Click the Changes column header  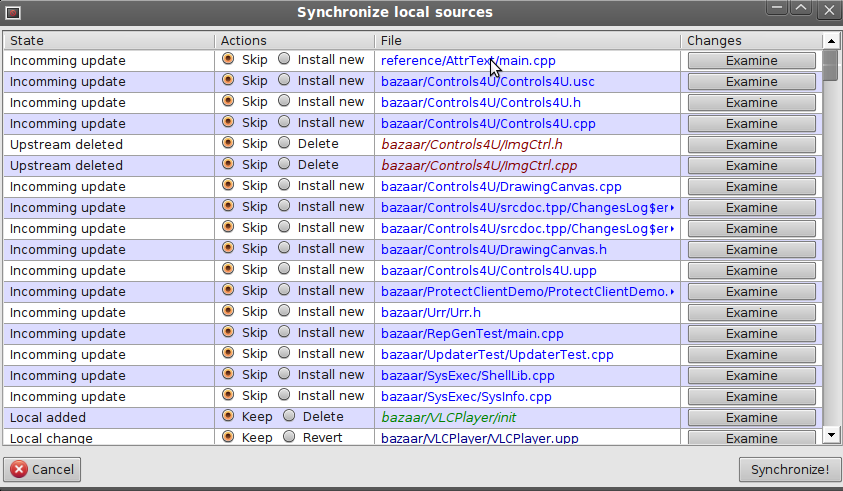tap(750, 41)
